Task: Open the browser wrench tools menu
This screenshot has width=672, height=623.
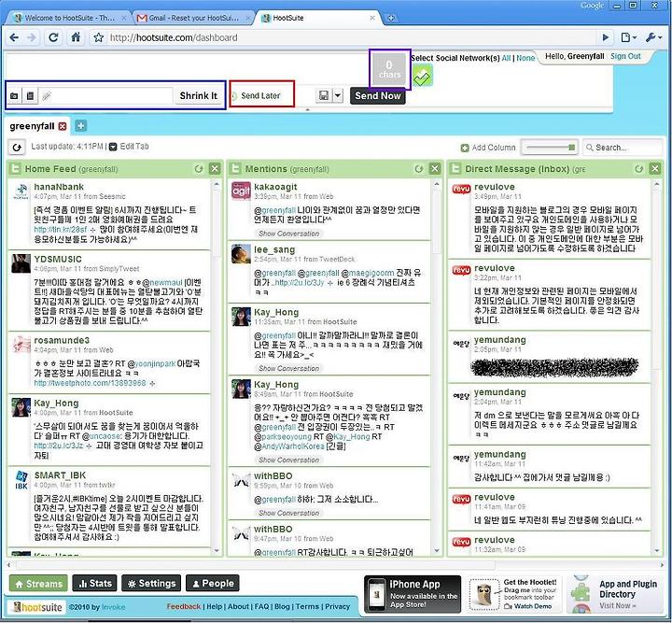Action: pyautogui.click(x=653, y=37)
